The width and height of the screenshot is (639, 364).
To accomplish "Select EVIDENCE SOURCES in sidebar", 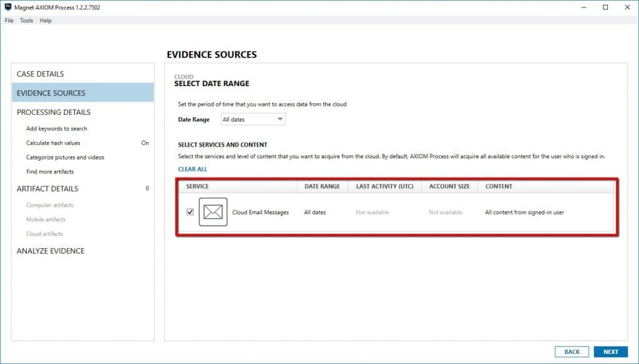I will [83, 93].
